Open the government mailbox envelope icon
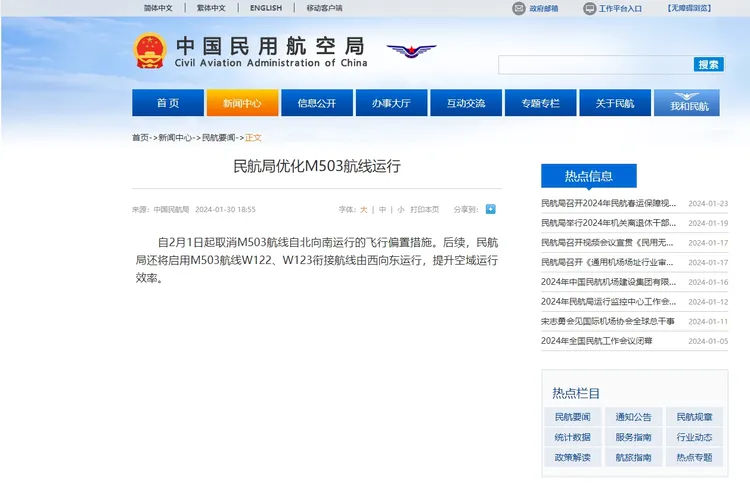 point(518,8)
